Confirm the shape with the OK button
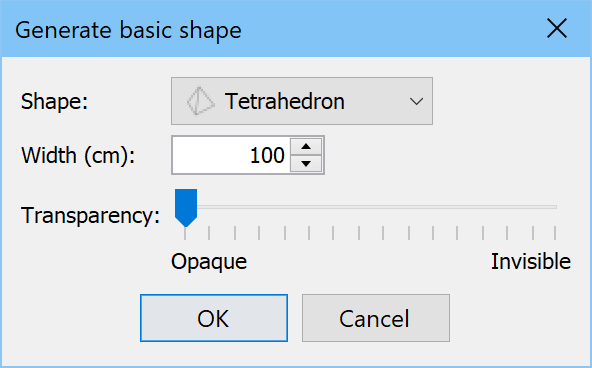The width and height of the screenshot is (592, 368). (214, 318)
